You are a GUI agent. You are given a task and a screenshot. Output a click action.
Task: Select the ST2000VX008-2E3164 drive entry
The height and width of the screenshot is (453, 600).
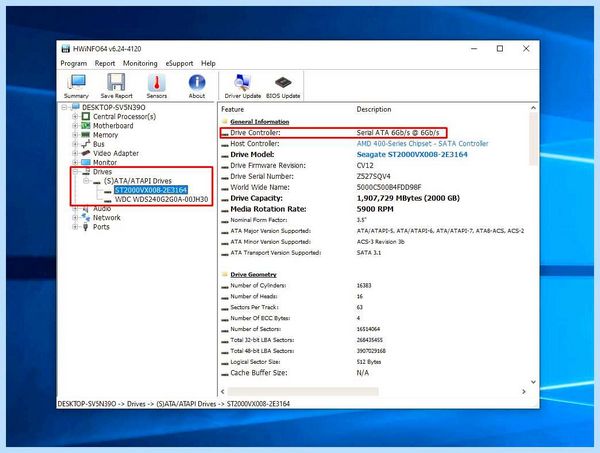point(151,190)
